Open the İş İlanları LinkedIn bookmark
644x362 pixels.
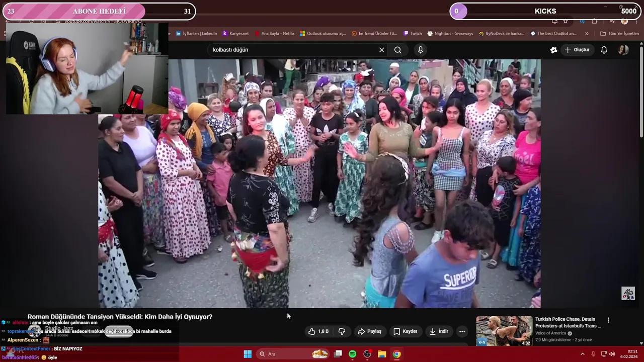point(196,34)
